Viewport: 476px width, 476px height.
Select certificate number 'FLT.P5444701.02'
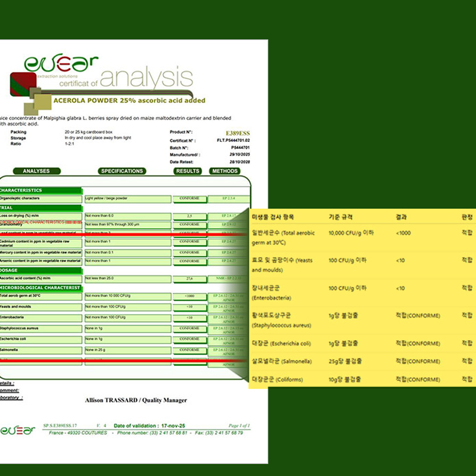pos(233,140)
